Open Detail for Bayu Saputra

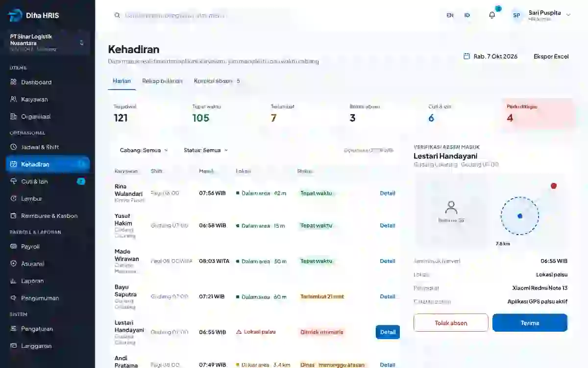[x=387, y=296]
